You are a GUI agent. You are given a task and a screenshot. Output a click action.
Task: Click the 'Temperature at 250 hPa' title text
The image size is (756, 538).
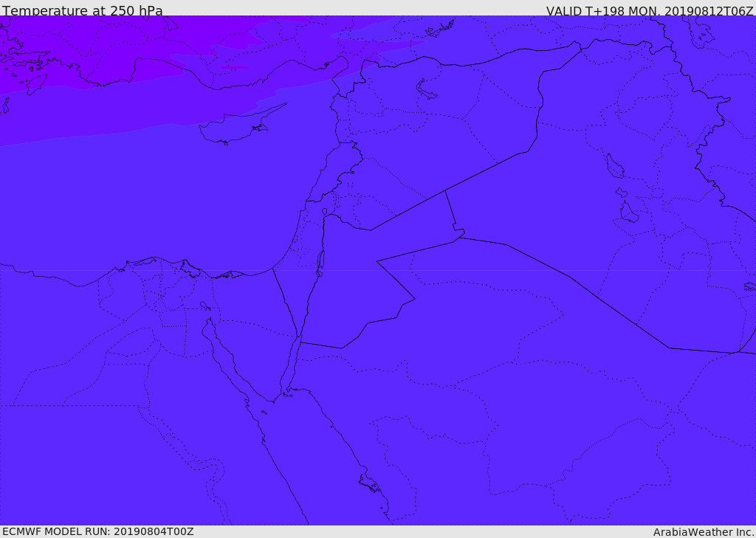[83, 10]
